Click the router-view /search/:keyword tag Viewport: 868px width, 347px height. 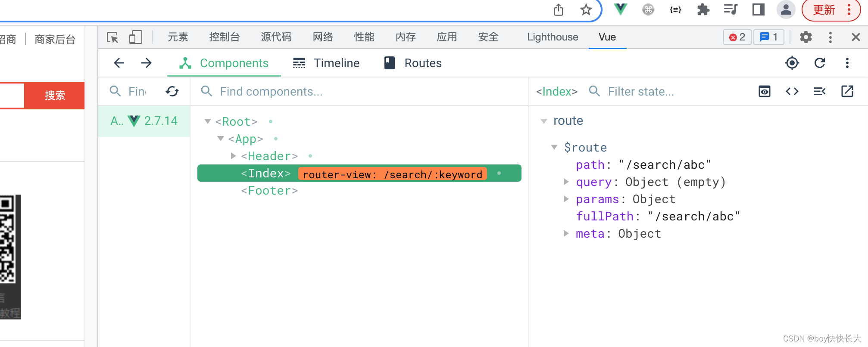(393, 174)
